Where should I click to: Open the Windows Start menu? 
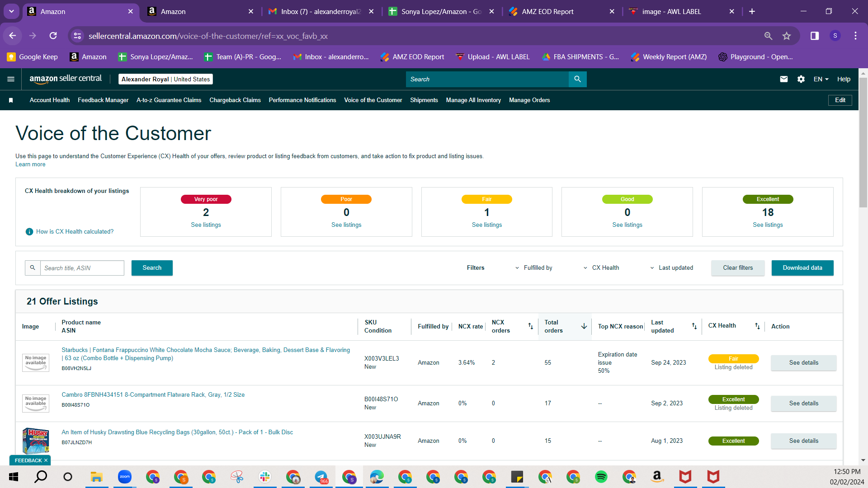(14, 477)
